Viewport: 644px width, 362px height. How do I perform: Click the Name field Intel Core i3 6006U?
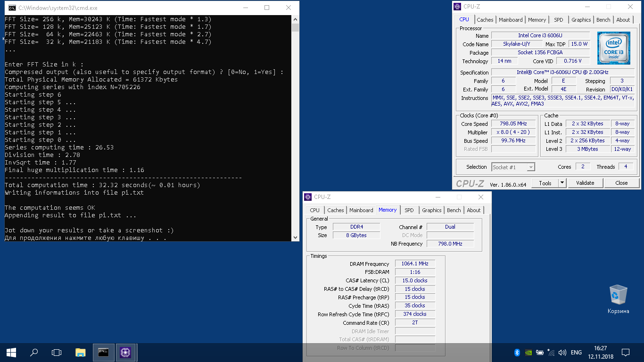(540, 35)
